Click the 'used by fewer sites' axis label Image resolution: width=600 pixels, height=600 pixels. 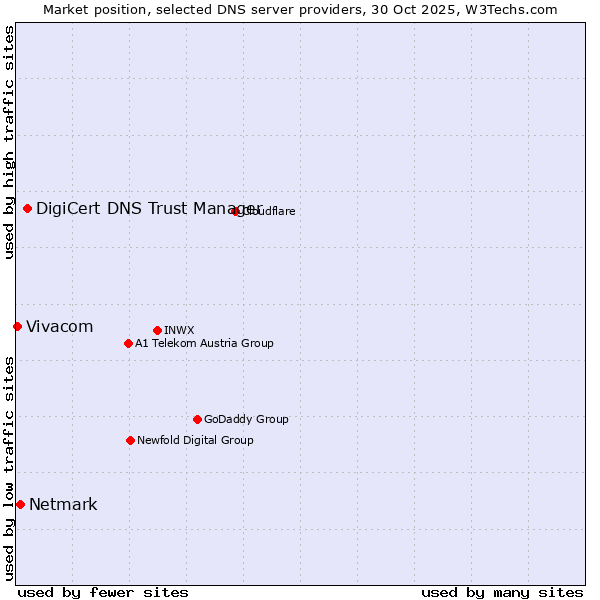pos(103,592)
